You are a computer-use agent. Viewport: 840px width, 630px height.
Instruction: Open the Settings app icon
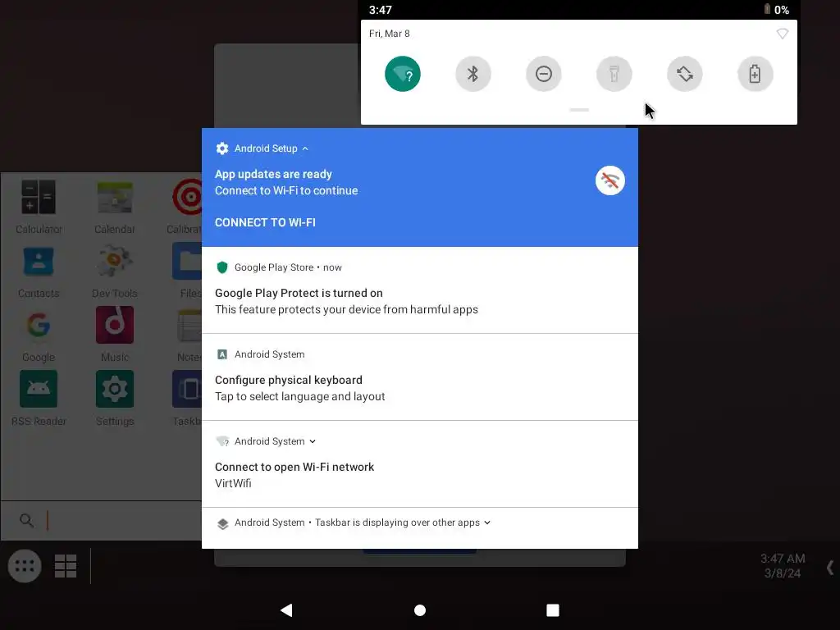[115, 399]
